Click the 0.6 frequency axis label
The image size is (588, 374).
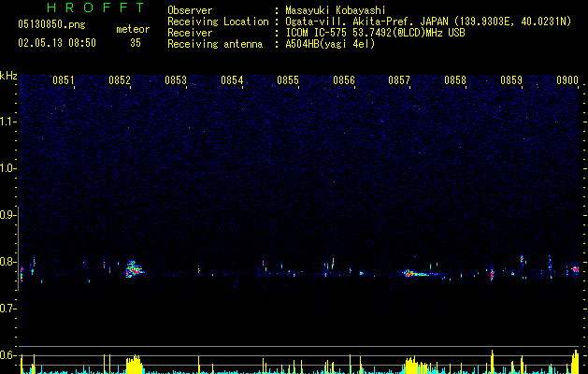point(7,355)
